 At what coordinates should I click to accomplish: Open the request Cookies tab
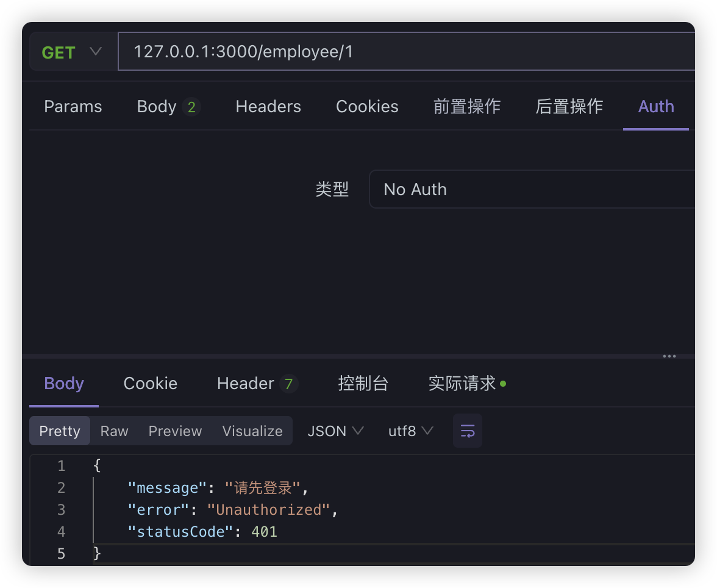(367, 107)
